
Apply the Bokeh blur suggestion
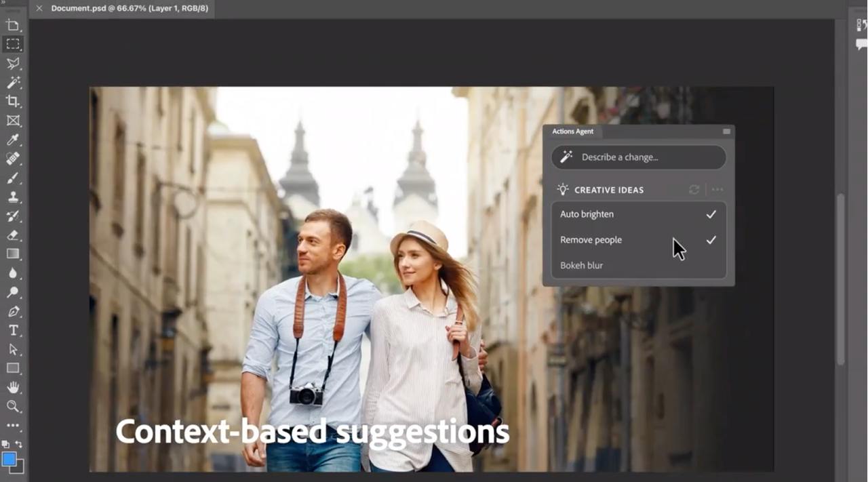click(581, 266)
